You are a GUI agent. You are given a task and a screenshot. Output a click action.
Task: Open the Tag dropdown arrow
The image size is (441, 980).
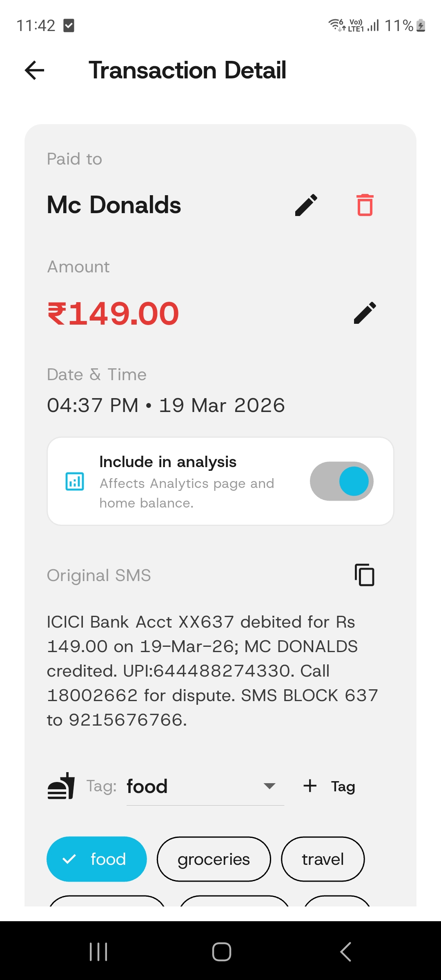coord(269,786)
